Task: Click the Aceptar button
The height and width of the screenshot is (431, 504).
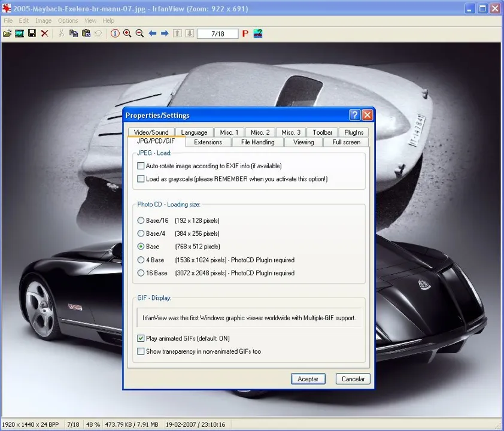Action: [308, 379]
